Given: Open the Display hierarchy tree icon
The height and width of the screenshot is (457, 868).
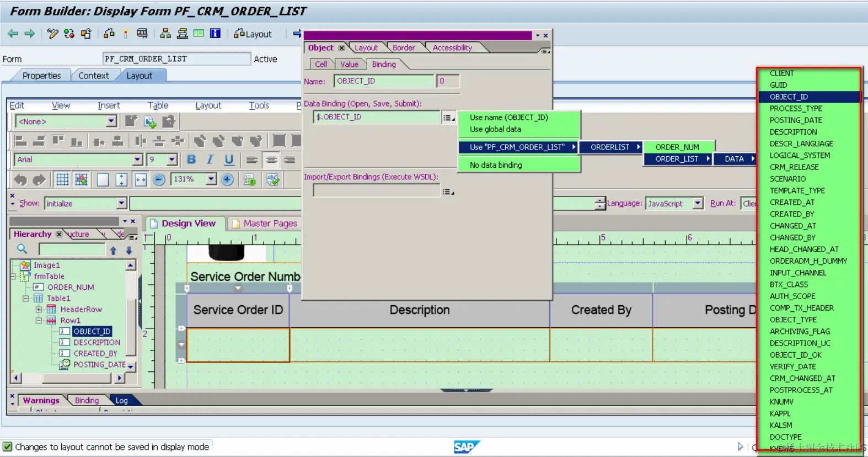Looking at the screenshot, I should tap(165, 34).
